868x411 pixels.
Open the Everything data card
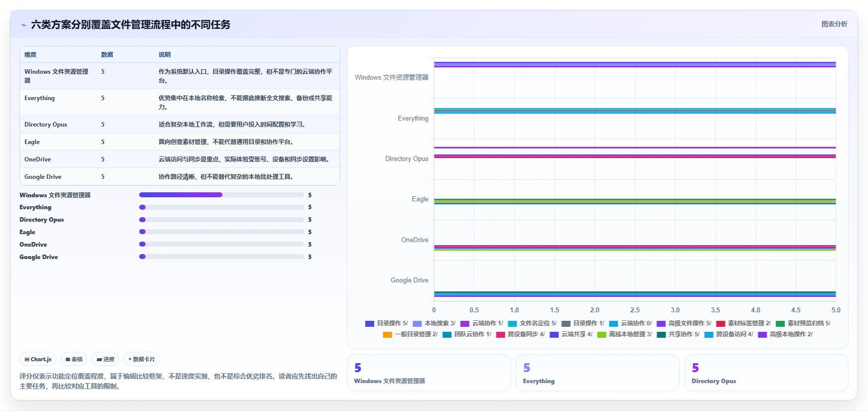(x=597, y=373)
